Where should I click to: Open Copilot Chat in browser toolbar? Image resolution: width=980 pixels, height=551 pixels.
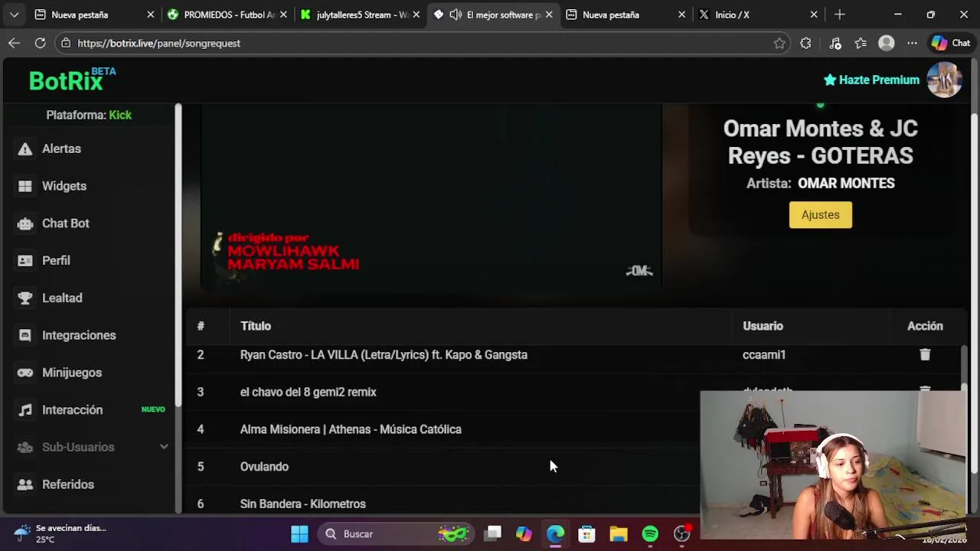click(x=950, y=44)
